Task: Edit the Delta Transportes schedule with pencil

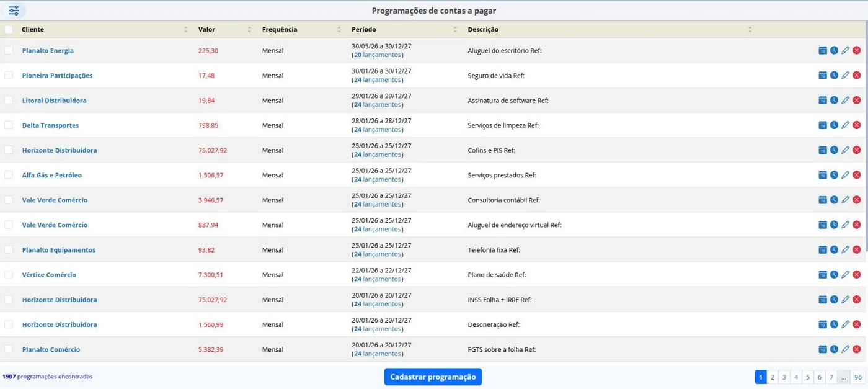Action: (x=845, y=125)
